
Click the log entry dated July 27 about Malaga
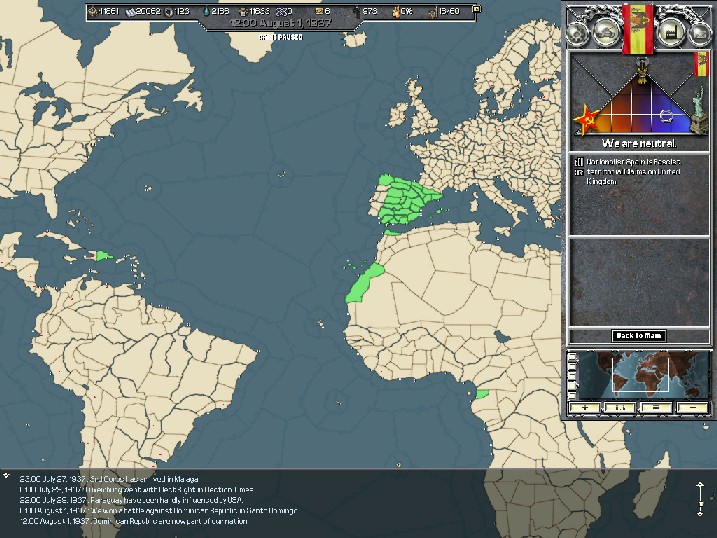(109, 479)
